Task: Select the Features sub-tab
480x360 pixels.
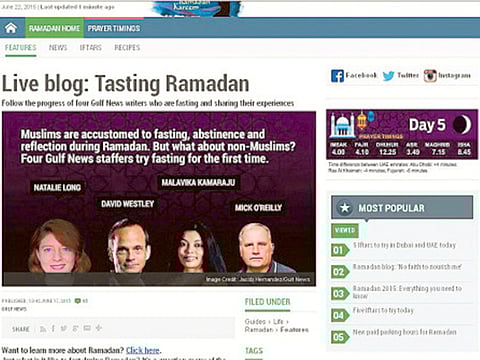Action: click(20, 48)
